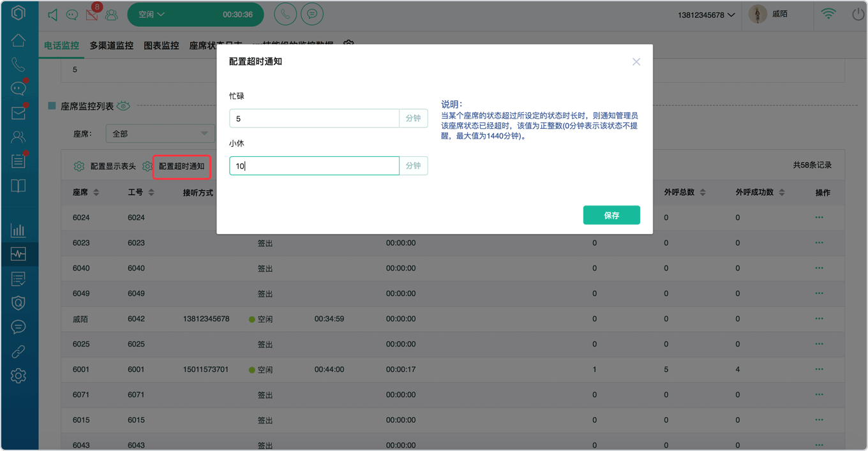The height and width of the screenshot is (451, 868).
Task: Click the power logout icon at top right
Action: pos(858,14)
